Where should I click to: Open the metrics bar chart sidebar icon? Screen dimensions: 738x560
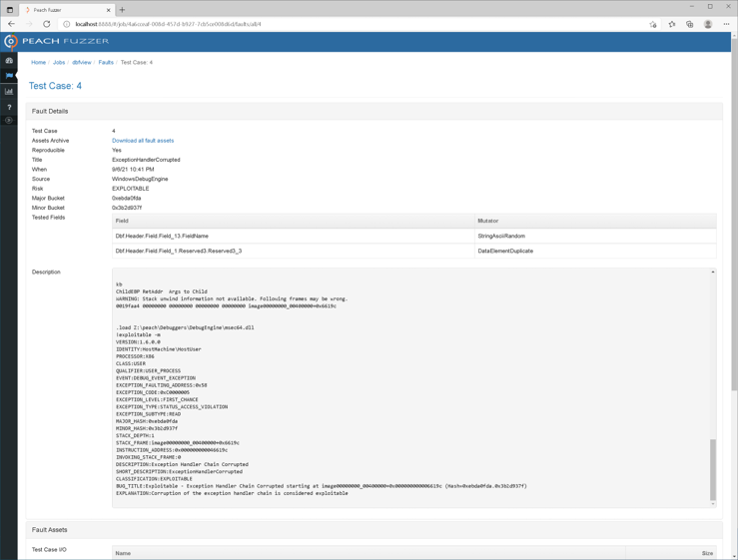(9, 91)
